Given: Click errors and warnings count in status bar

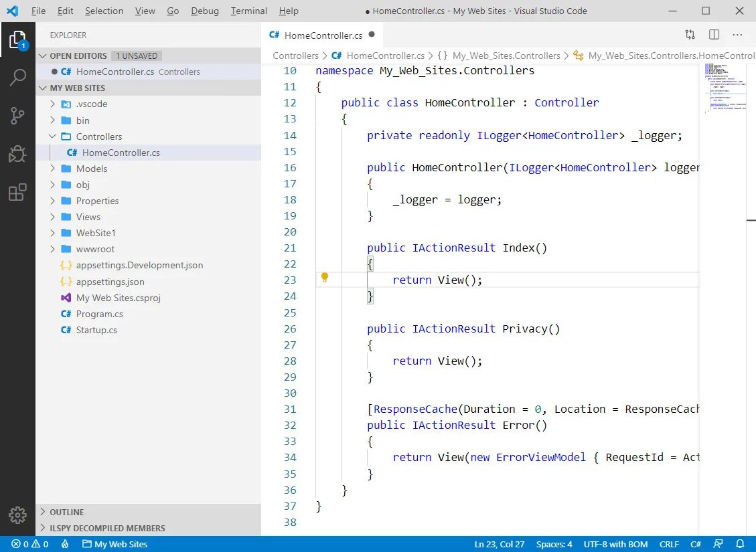Looking at the screenshot, I should pos(30,544).
